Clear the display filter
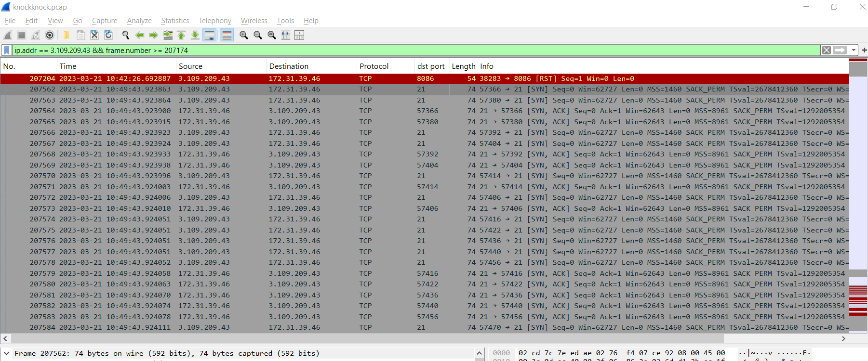 (827, 51)
